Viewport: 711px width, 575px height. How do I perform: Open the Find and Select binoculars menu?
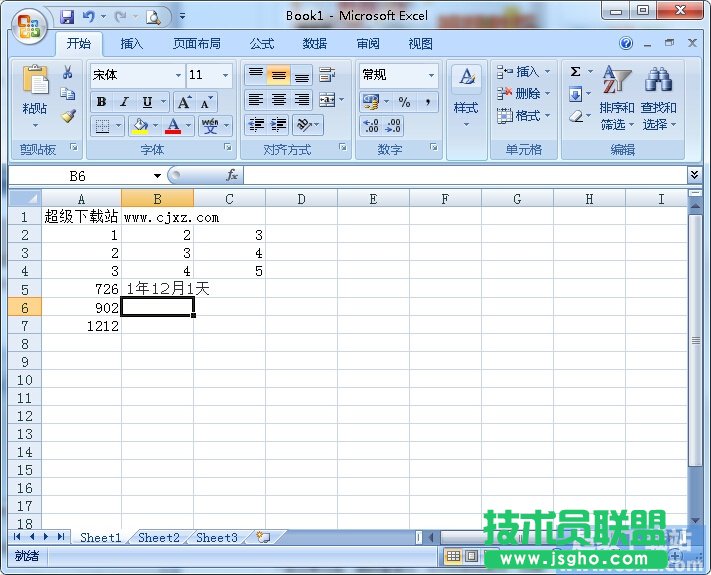(658, 100)
